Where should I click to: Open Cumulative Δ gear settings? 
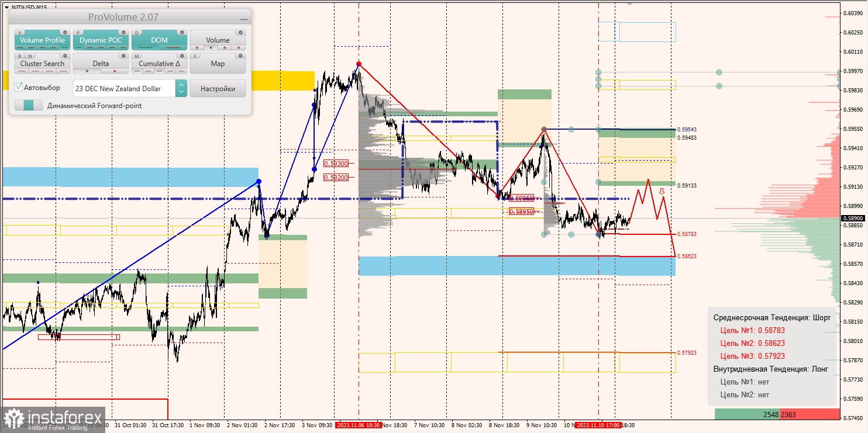(x=182, y=56)
